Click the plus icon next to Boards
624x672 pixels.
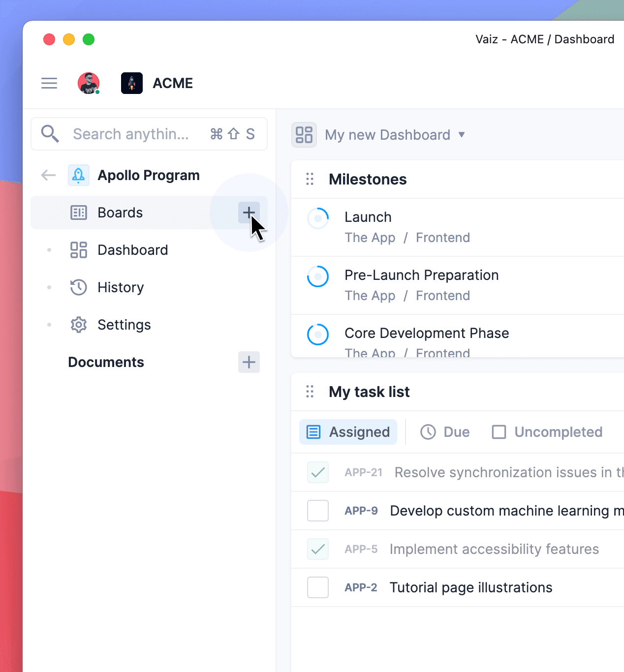249,213
